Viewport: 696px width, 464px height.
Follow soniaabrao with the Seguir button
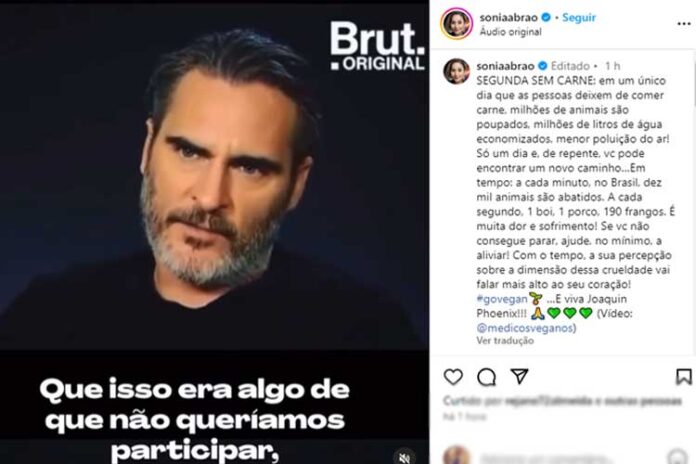coord(579,17)
